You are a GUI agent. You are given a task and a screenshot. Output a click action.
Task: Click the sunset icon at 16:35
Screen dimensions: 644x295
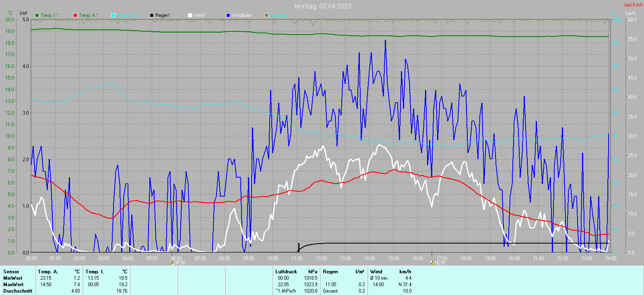point(431,262)
